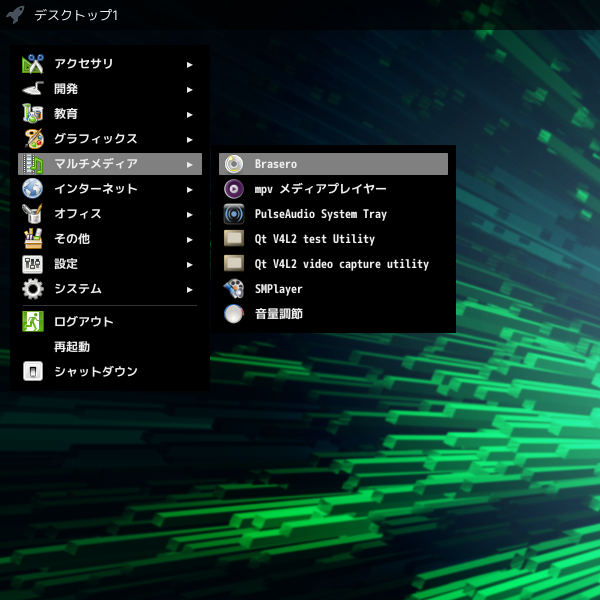Open the 教育 menu category

110,114
